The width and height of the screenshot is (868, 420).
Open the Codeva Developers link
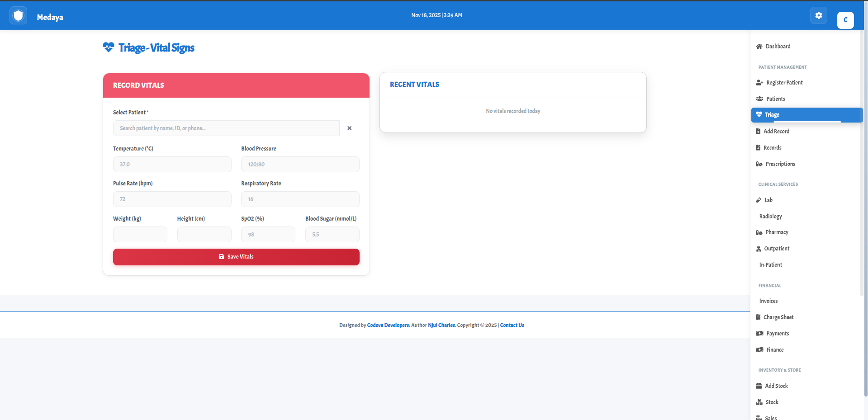(x=388, y=325)
